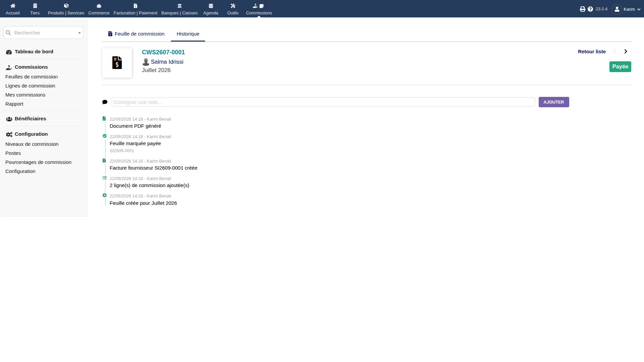Select the Historique tab
The height and width of the screenshot is (362, 644).
pyautogui.click(x=188, y=34)
